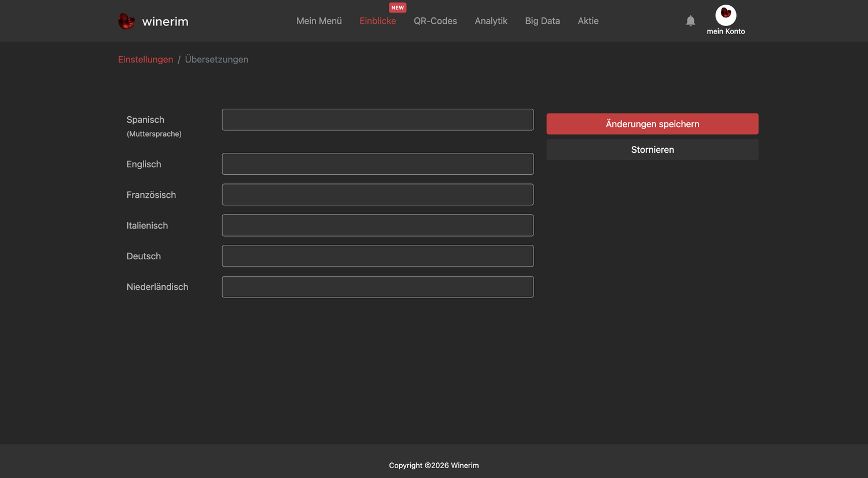Click the Winerim grape logo icon
Image resolution: width=868 pixels, height=478 pixels.
tap(126, 21)
